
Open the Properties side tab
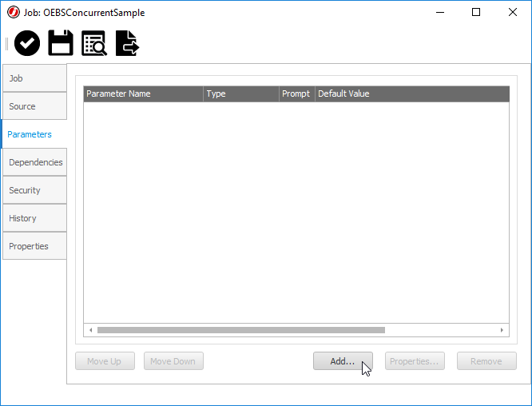tap(34, 246)
